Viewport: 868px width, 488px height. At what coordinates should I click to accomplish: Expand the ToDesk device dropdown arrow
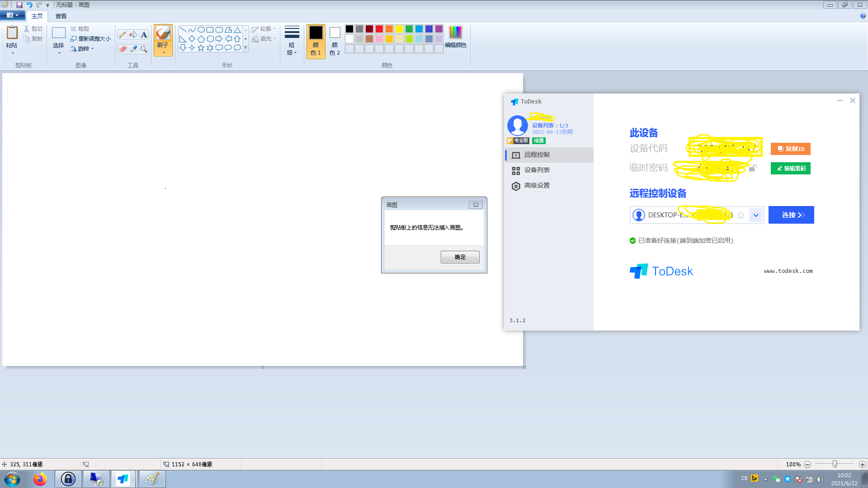[x=756, y=215]
